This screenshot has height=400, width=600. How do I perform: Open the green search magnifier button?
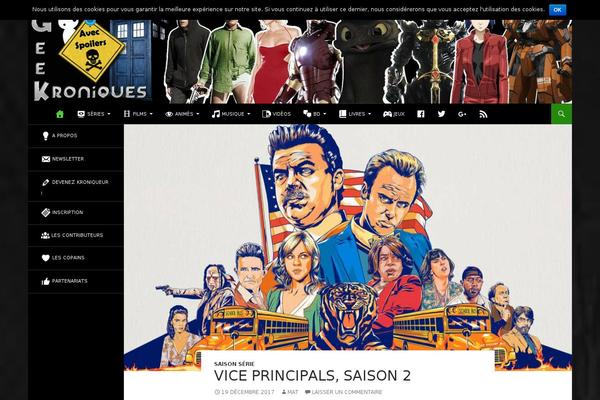click(x=561, y=114)
